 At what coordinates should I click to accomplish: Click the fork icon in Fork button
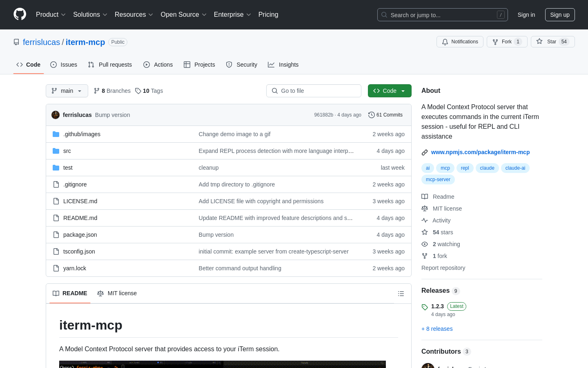click(x=495, y=42)
